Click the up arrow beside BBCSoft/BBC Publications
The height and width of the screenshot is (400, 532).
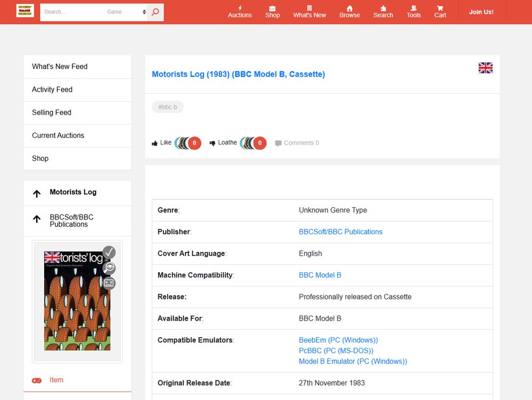pos(37,219)
